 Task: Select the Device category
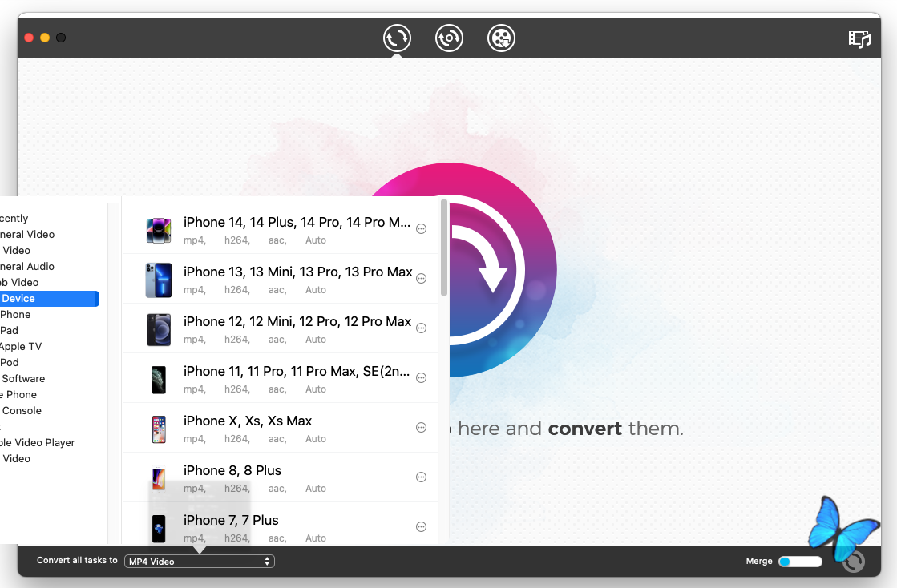point(49,298)
